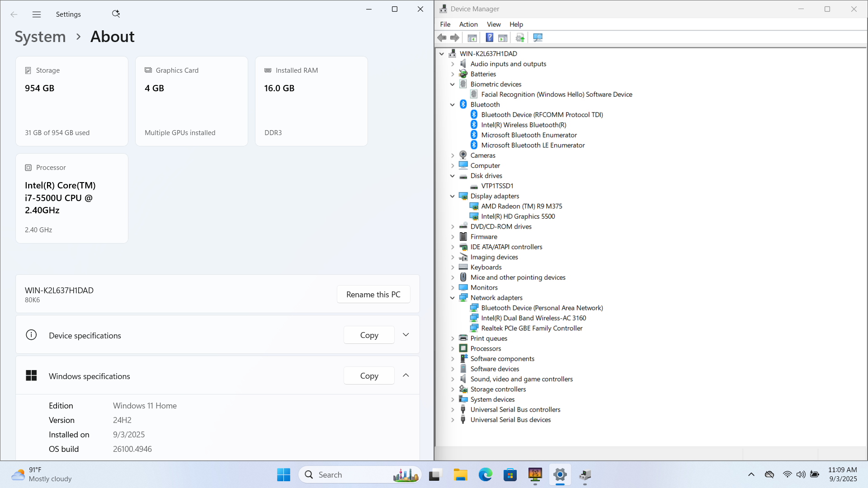Show hidden system tray icons
This screenshot has width=868, height=488.
coord(751,474)
